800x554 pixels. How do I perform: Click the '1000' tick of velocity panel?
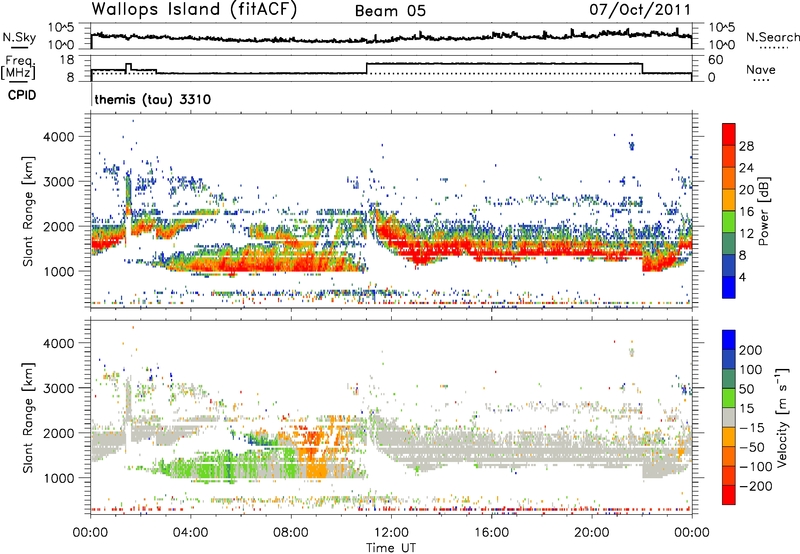pyautogui.click(x=59, y=478)
